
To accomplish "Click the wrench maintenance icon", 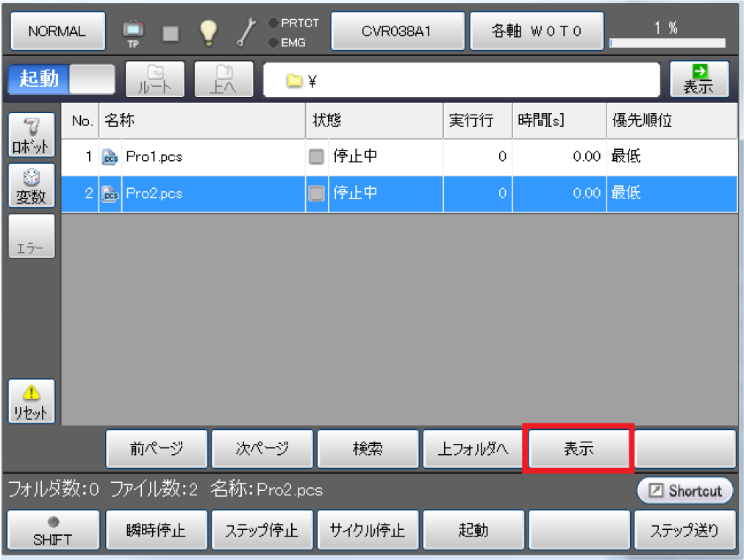I will pyautogui.click(x=246, y=32).
